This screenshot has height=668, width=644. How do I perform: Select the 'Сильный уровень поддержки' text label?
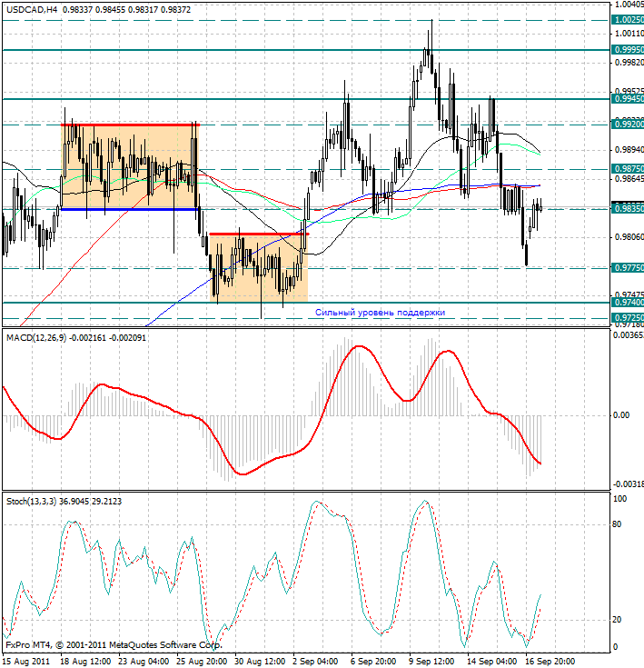click(x=380, y=312)
